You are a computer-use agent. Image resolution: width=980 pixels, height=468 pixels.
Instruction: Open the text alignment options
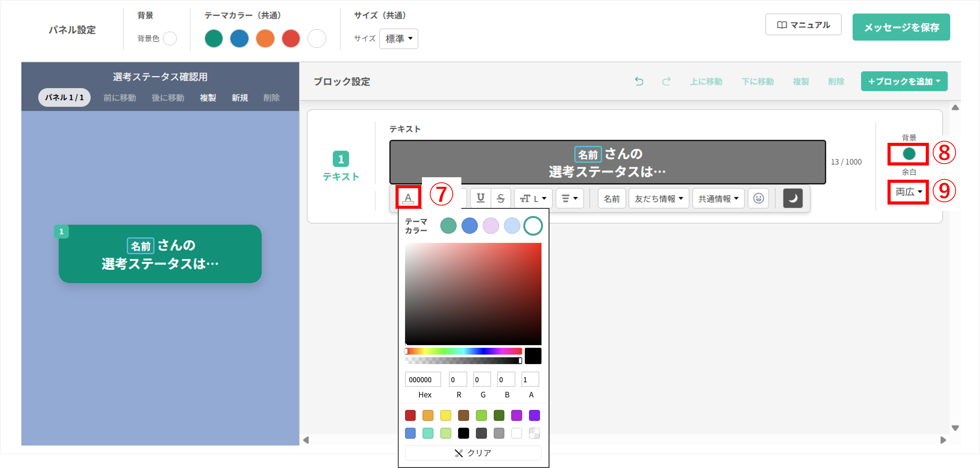click(570, 198)
